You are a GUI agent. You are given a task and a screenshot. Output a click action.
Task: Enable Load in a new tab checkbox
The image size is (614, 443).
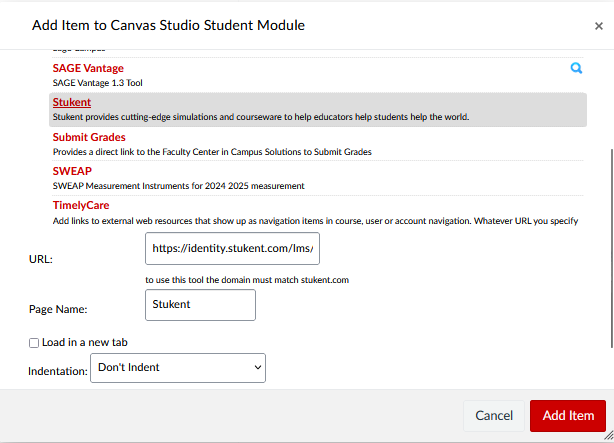click(34, 342)
